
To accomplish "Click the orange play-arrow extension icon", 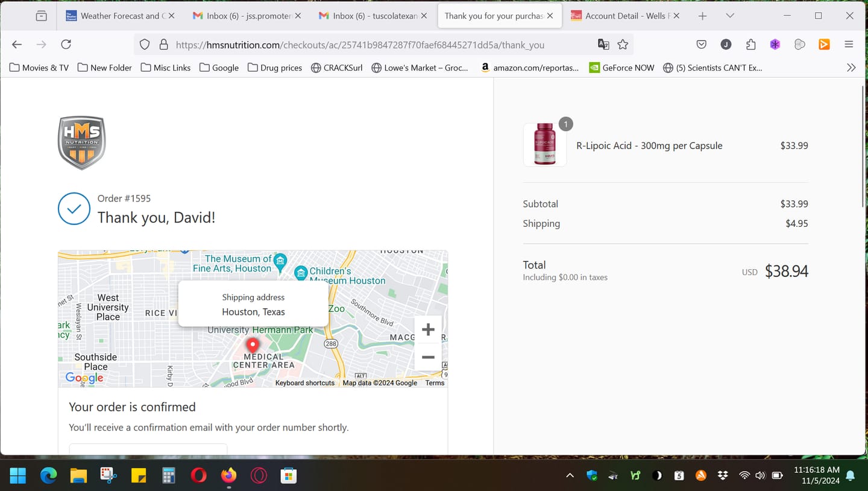I will coord(824,44).
